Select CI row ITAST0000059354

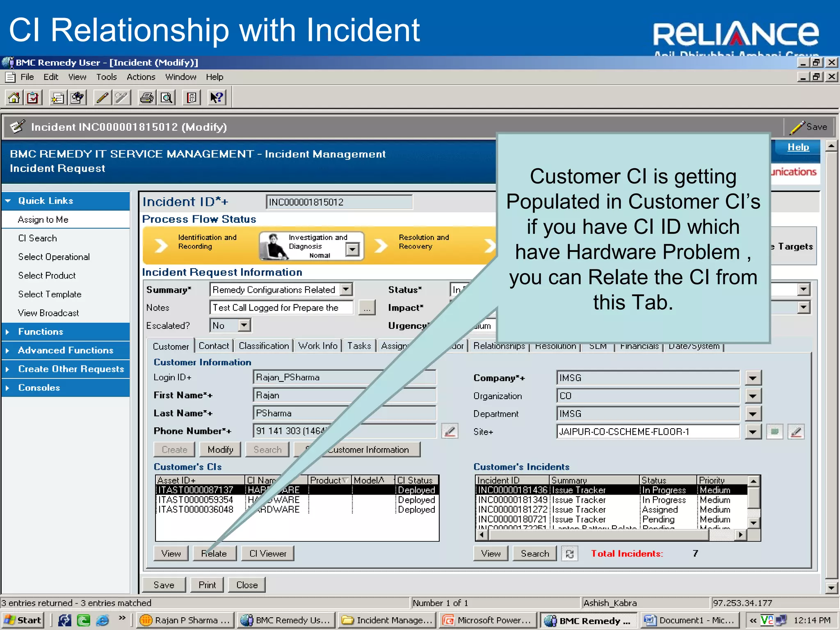pos(297,500)
